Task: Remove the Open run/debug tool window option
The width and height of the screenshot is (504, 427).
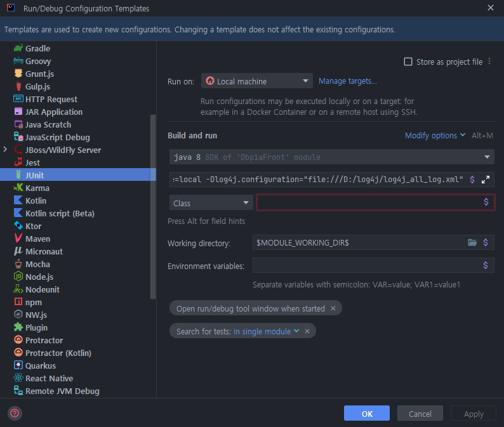Action: [x=333, y=308]
